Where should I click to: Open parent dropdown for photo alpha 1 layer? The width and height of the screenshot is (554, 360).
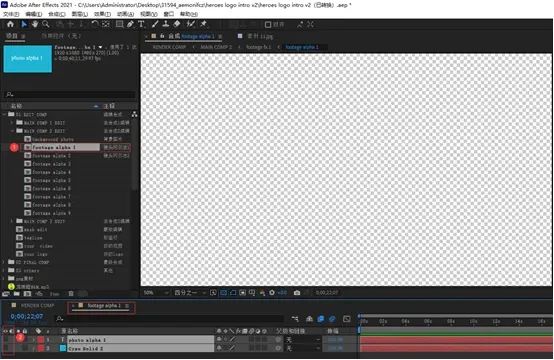click(303, 340)
